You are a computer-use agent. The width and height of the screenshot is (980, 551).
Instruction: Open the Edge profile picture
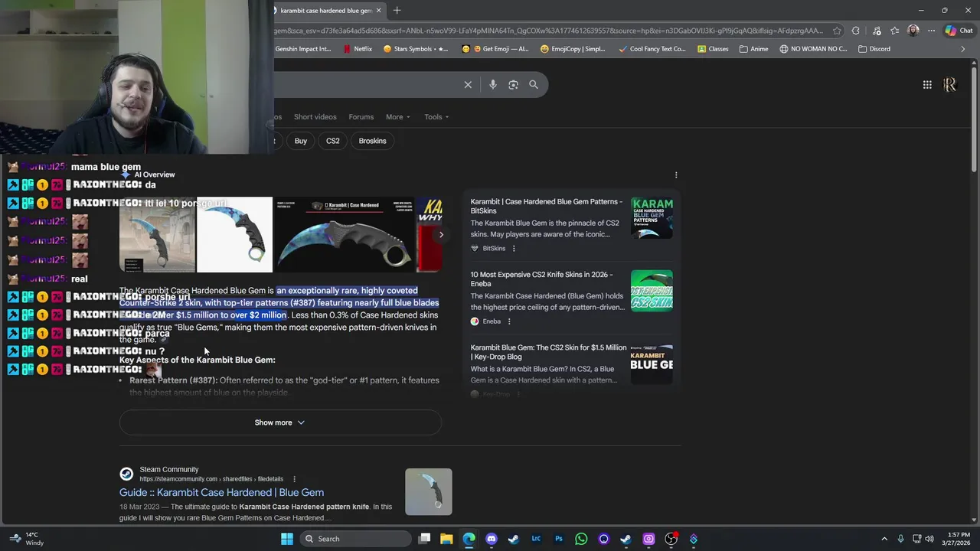click(x=913, y=31)
